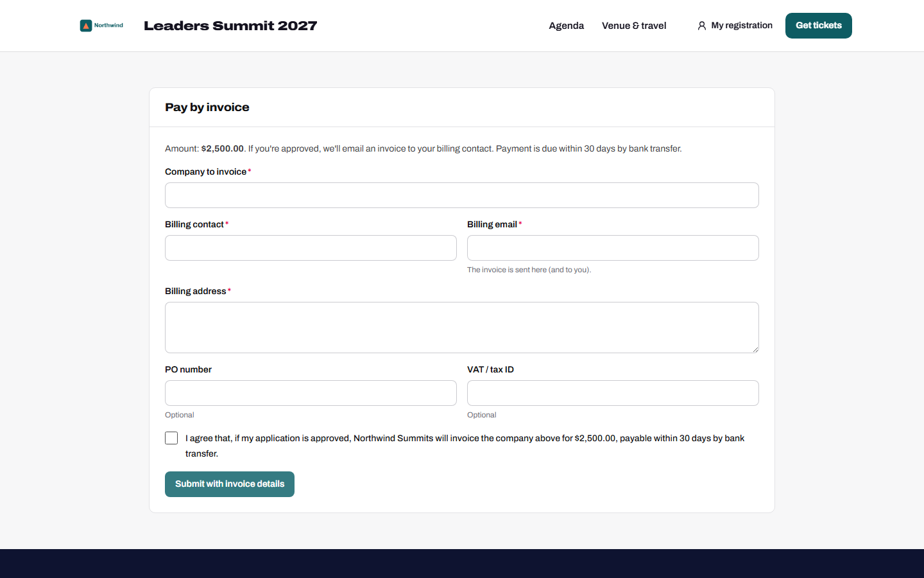Click the Billing email label
Screen dimensions: 924x578
click(x=492, y=224)
